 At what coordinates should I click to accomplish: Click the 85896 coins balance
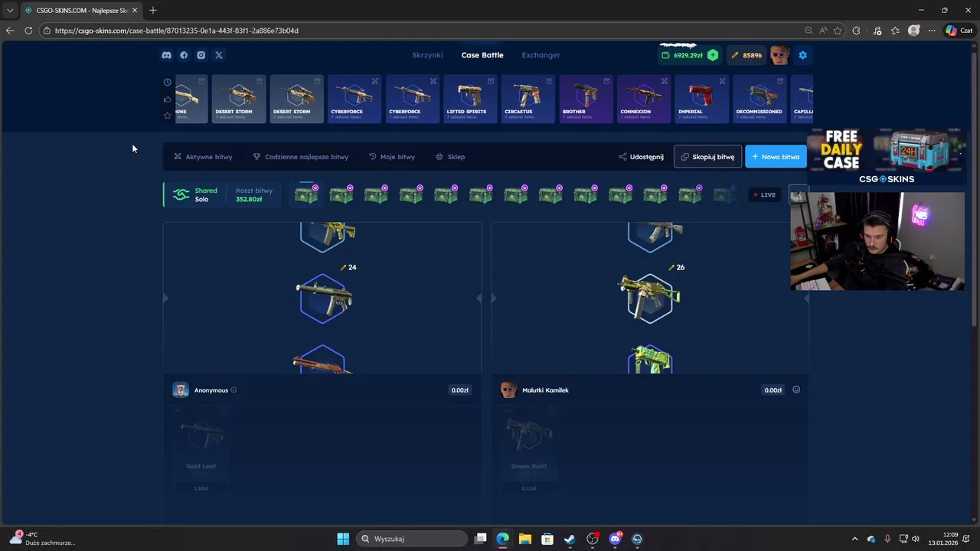(x=746, y=55)
